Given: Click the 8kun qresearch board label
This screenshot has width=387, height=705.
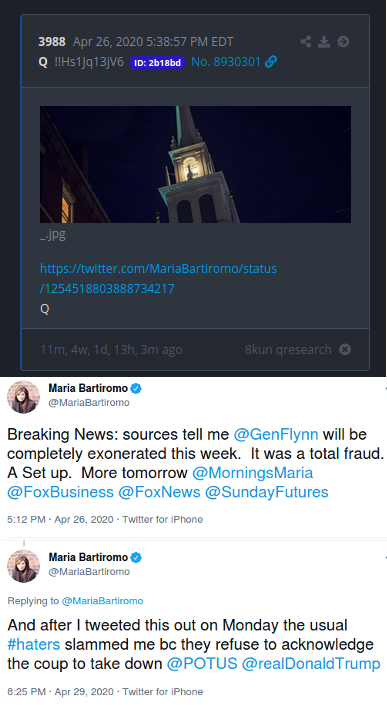Looking at the screenshot, I should point(288,350).
